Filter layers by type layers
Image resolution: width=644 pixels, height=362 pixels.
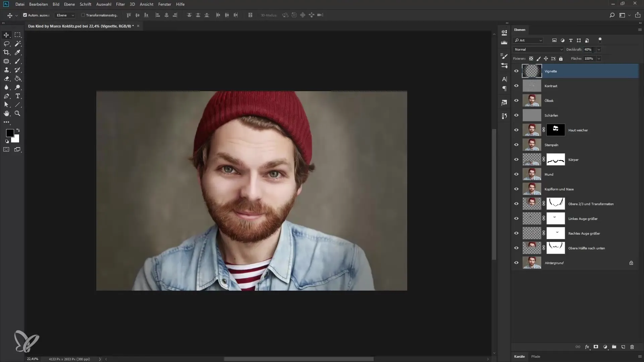point(571,40)
